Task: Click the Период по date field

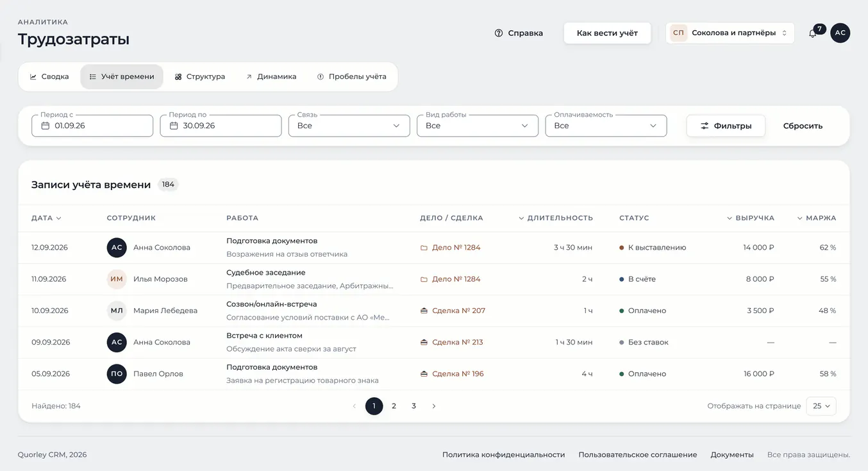Action: pyautogui.click(x=221, y=126)
